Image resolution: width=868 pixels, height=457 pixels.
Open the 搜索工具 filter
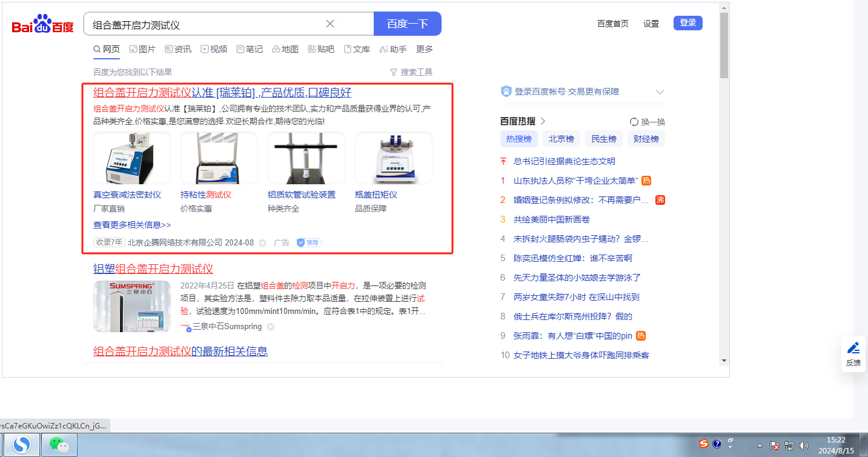(x=411, y=72)
